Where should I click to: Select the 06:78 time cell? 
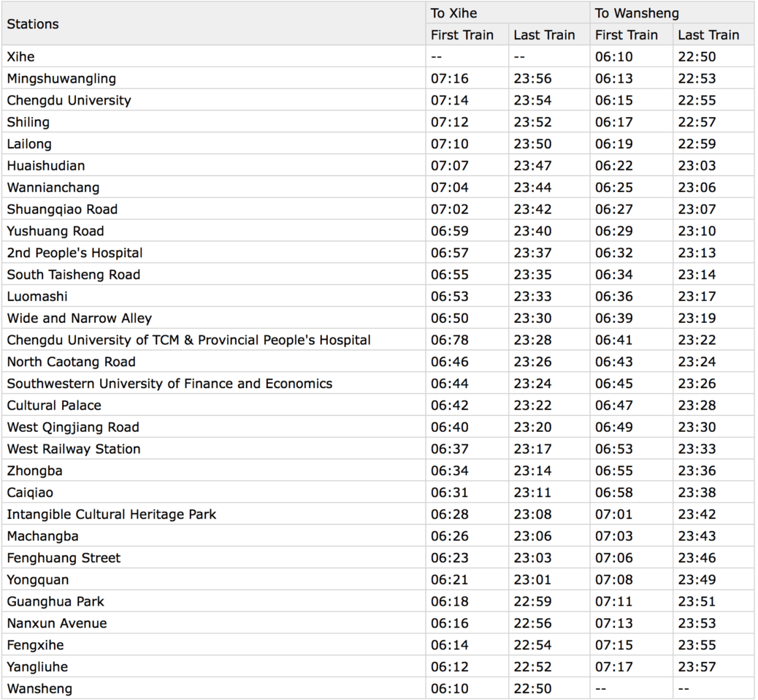point(450,340)
